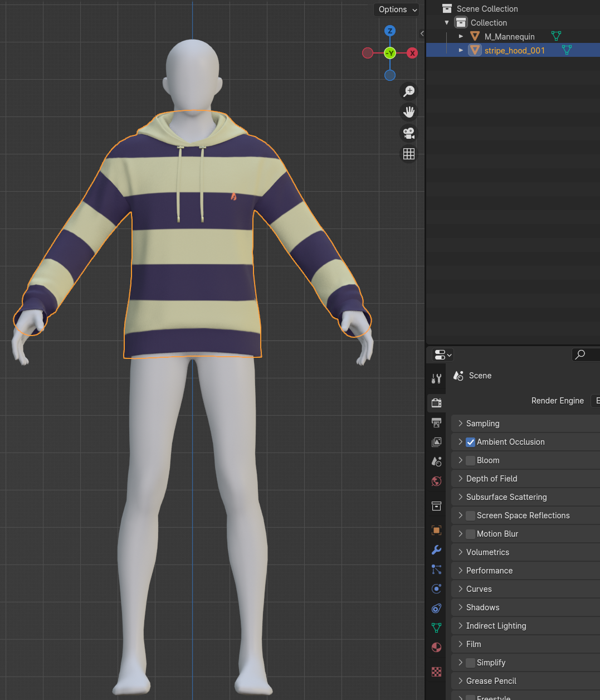Select stripe_hood_001 in the outliner
This screenshot has width=600, height=700.
point(514,51)
